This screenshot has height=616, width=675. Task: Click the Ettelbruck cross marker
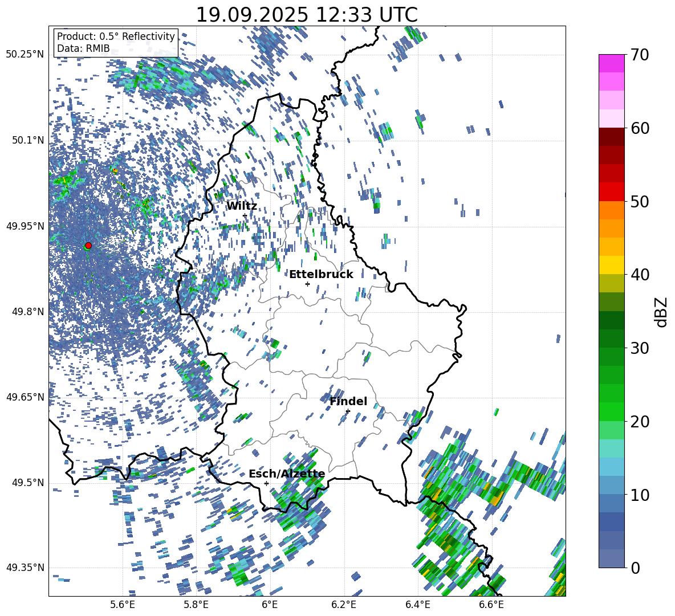click(x=307, y=284)
